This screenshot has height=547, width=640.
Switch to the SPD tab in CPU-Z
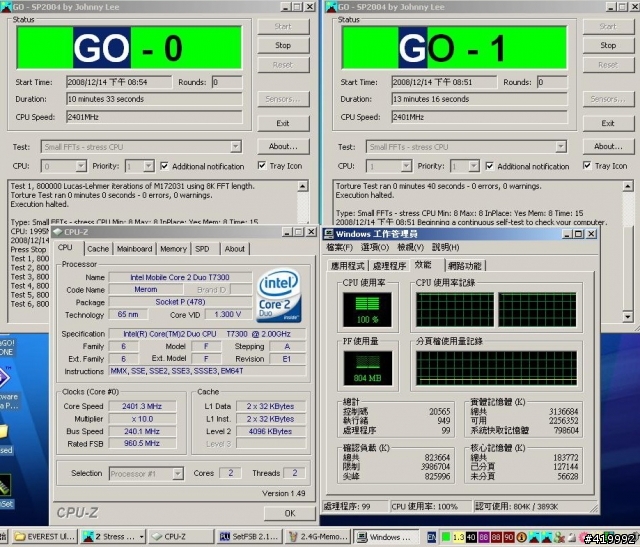pos(202,249)
